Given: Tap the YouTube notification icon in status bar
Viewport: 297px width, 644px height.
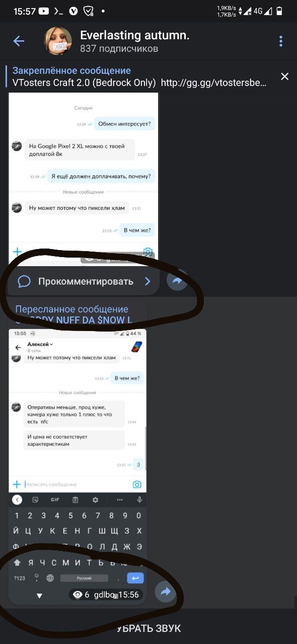Looking at the screenshot, I should coord(44,11).
